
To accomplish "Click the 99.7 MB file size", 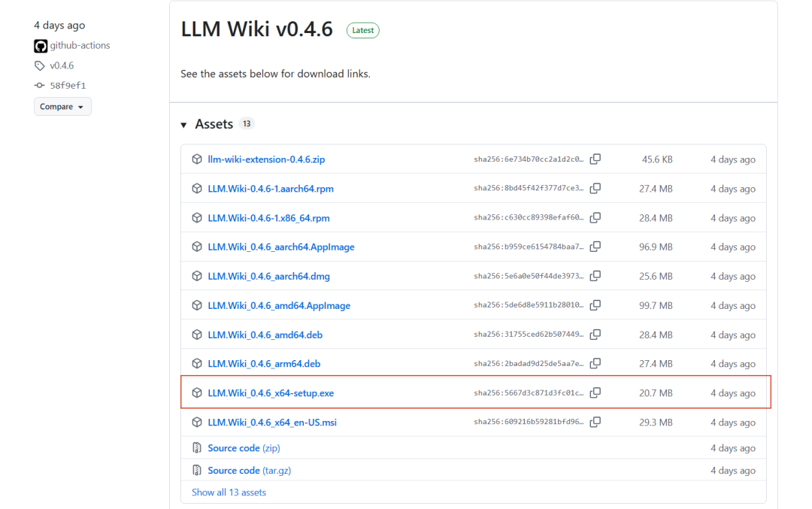I will pyautogui.click(x=656, y=305).
